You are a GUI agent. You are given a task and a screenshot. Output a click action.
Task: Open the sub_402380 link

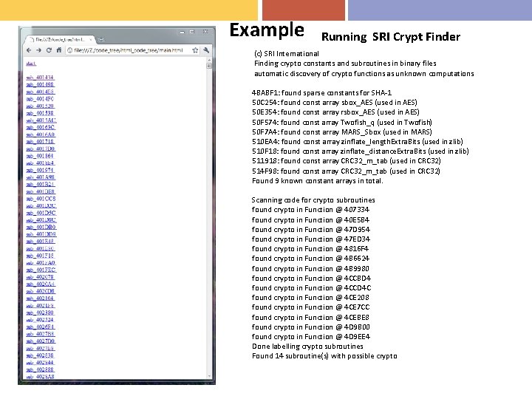point(40,313)
